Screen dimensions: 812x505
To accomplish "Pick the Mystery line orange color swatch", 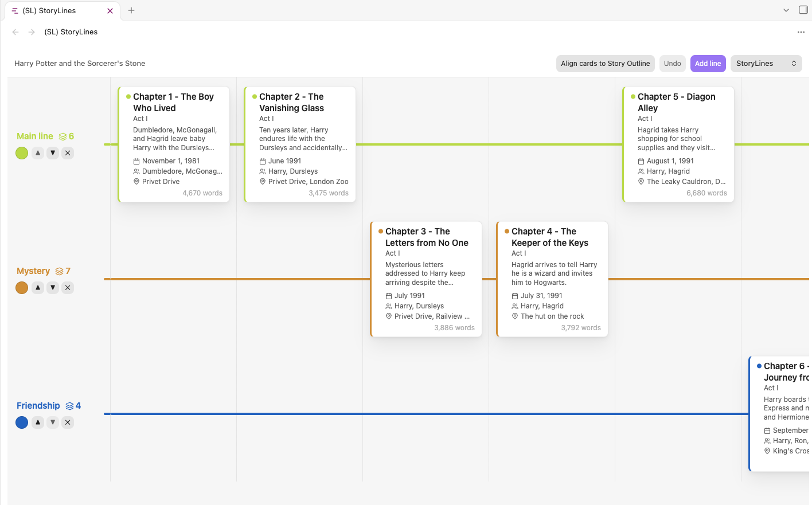I will (22, 288).
